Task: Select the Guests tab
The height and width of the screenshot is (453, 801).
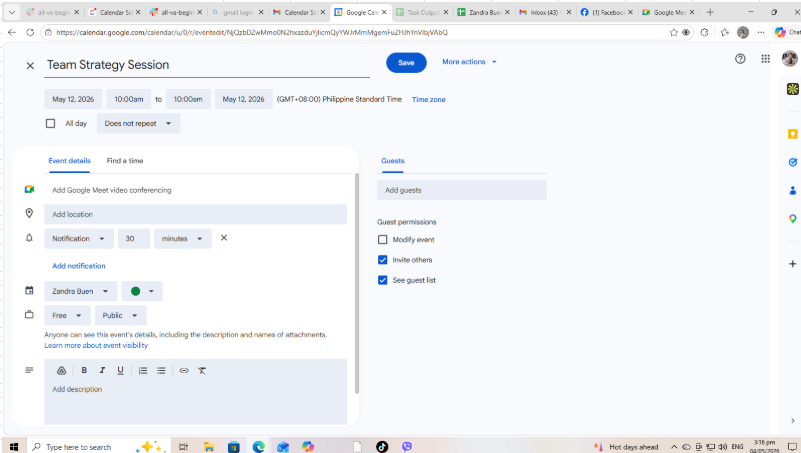Action: (x=392, y=161)
